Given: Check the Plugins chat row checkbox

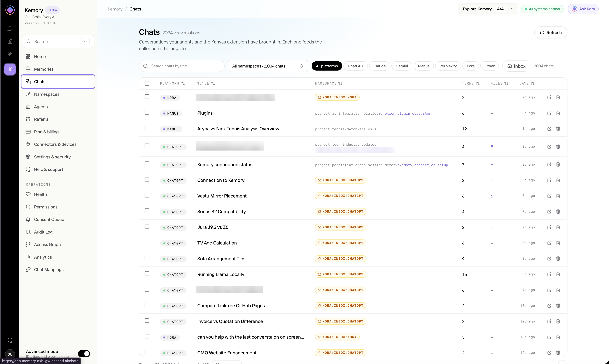Looking at the screenshot, I should pyautogui.click(x=147, y=112).
